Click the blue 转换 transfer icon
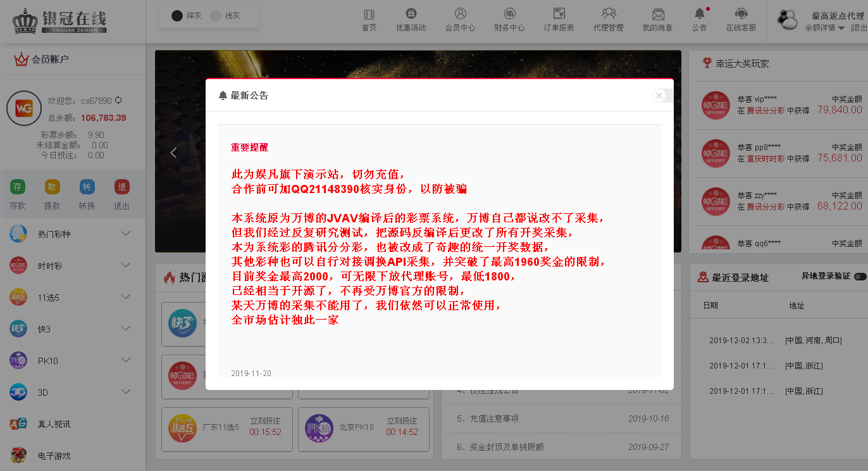Image resolution: width=868 pixels, height=471 pixels. [x=87, y=187]
